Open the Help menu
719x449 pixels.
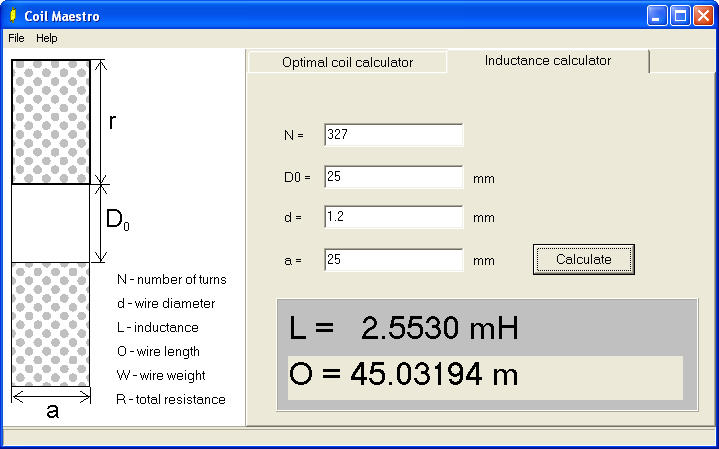47,38
